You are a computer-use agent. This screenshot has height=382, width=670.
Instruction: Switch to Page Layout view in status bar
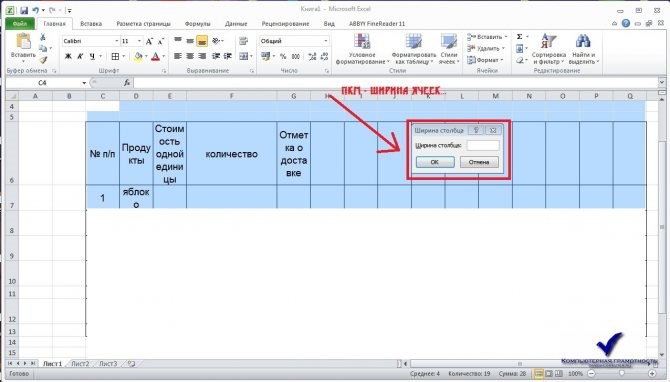[549, 373]
